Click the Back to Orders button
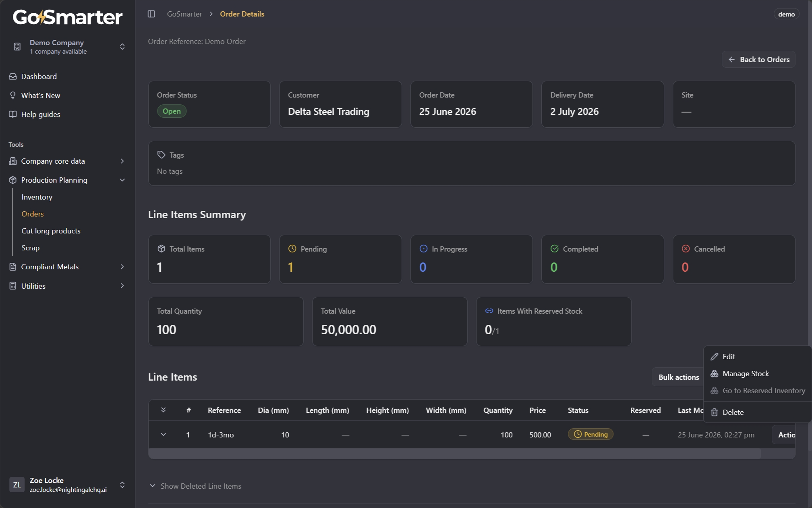Image resolution: width=812 pixels, height=508 pixels. pos(758,60)
